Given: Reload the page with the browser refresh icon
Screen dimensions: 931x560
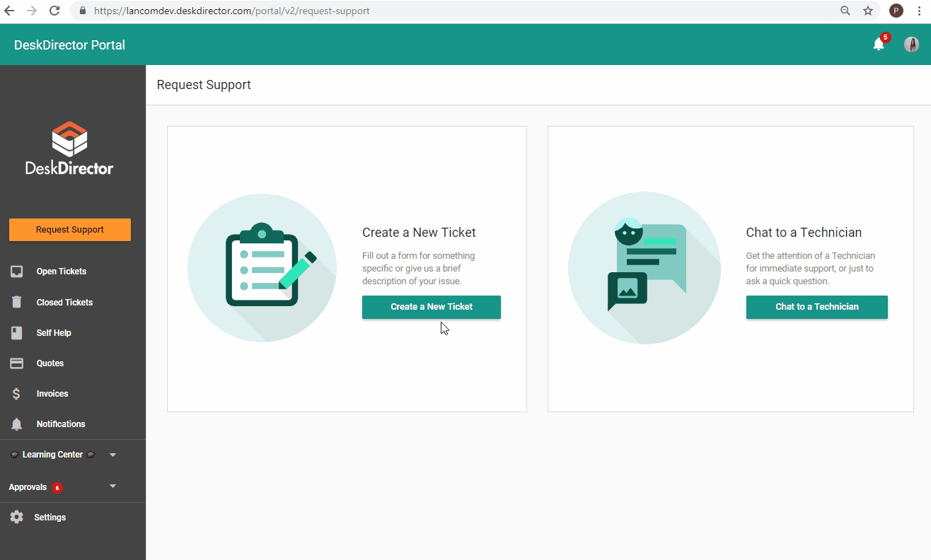Looking at the screenshot, I should pyautogui.click(x=54, y=11).
